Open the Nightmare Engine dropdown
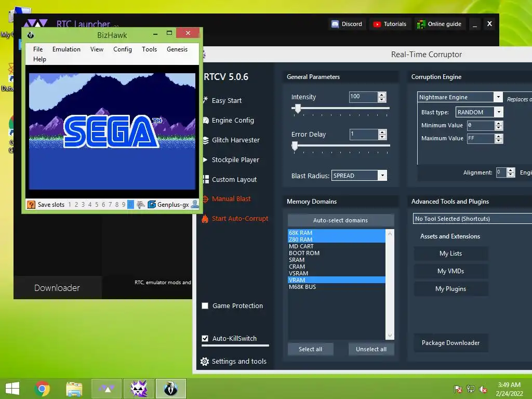The image size is (532, 399). click(498, 97)
